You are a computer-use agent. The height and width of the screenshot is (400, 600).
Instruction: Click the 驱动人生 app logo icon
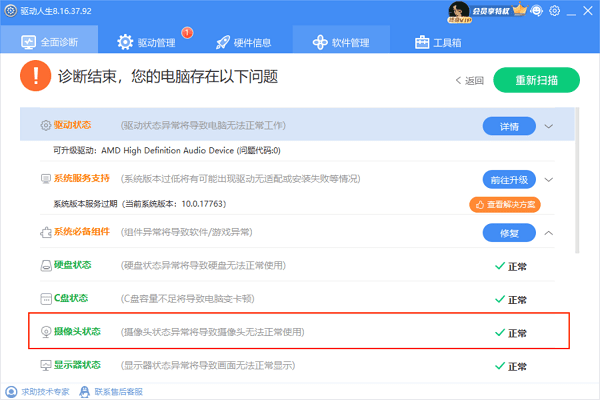tap(10, 11)
